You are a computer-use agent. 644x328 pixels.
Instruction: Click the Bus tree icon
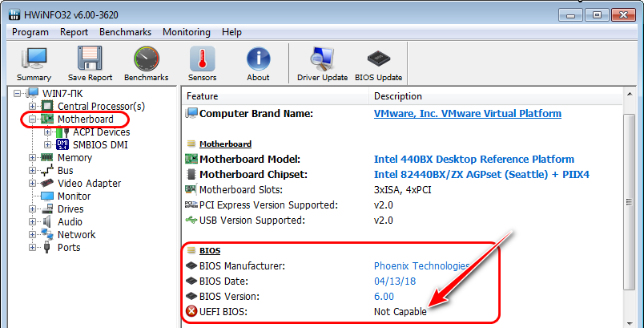click(46, 171)
